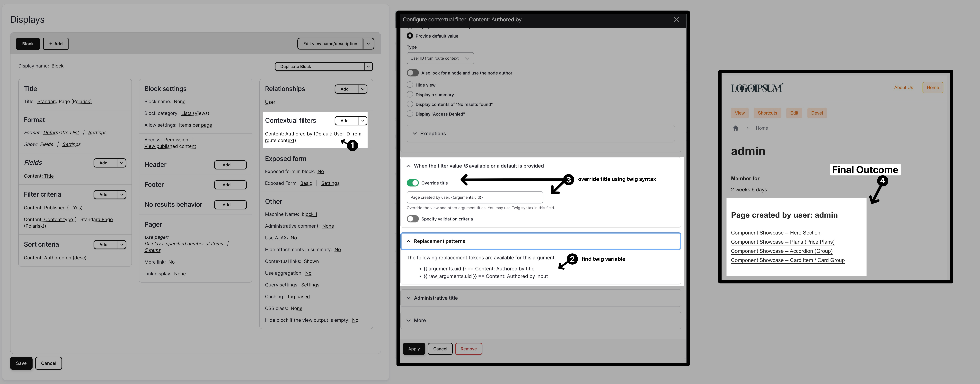980x384 pixels.
Task: Open Component Showcase -- Hero Section link
Action: (x=775, y=233)
